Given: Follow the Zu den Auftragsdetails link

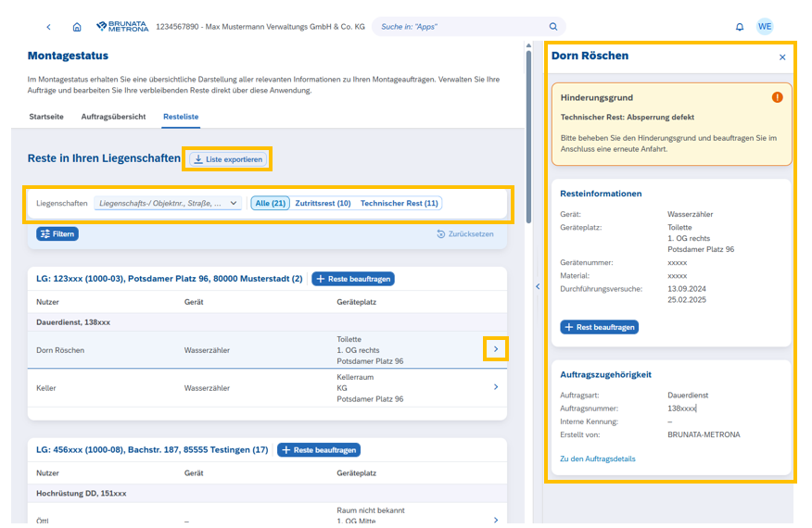Looking at the screenshot, I should pos(598,459).
